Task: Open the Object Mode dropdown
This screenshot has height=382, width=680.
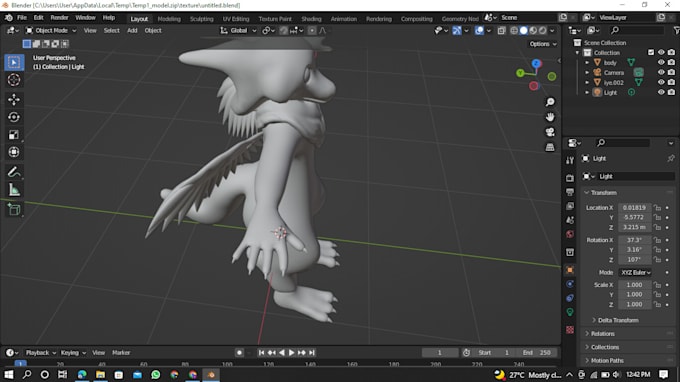Action: [x=51, y=30]
